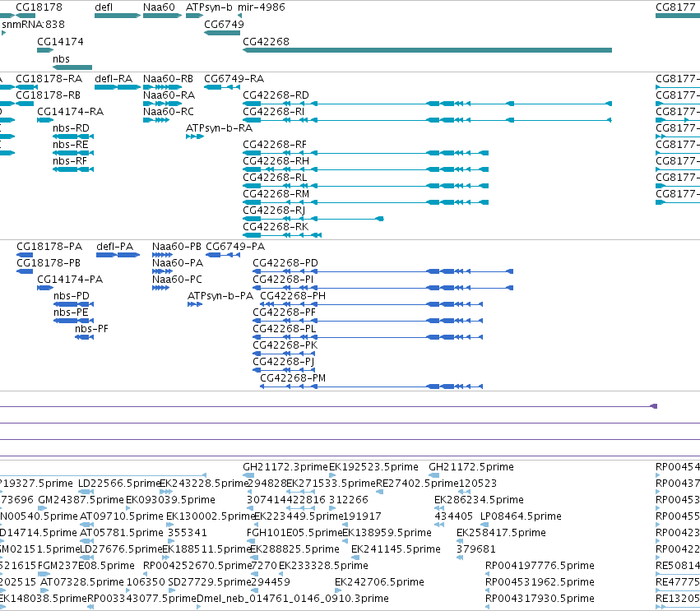Select protein CG42268-PK
Viewport: 700px width, 611px height.
[285, 345]
